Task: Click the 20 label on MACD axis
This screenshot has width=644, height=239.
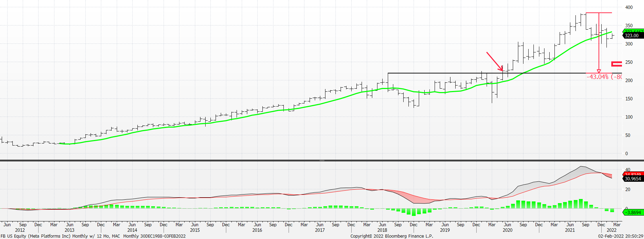Action: [x=628, y=189]
